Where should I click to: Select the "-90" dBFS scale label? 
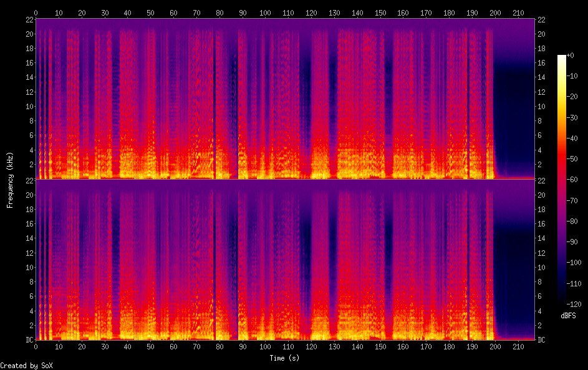point(572,241)
